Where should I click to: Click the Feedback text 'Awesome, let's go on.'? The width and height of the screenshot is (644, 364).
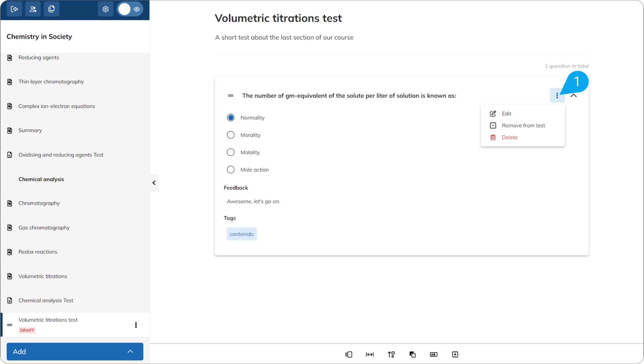pos(253,202)
